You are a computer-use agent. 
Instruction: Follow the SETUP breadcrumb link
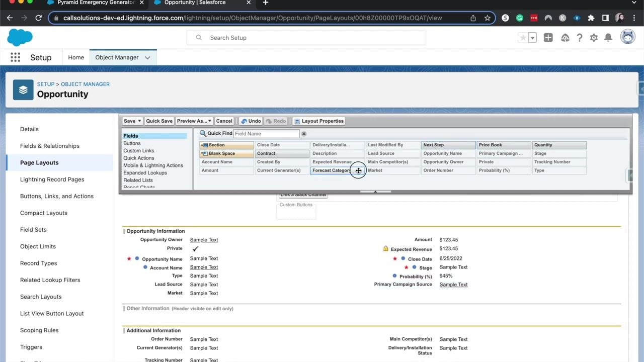[46, 84]
